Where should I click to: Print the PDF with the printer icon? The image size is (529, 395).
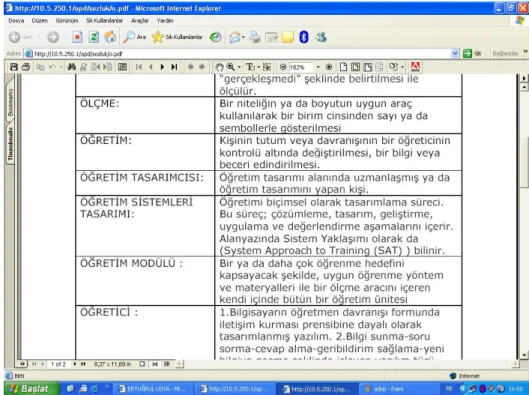point(26,67)
